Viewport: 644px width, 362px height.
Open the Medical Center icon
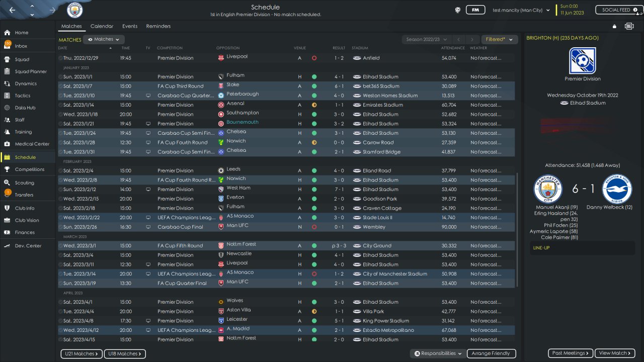(7, 144)
